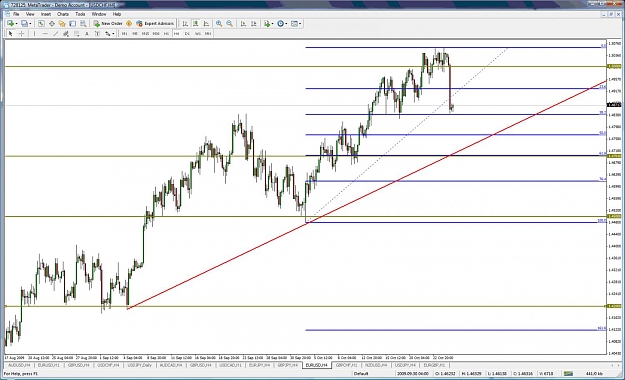This screenshot has width=625, height=380.
Task: Zoom out on the chart
Action: pos(230,24)
